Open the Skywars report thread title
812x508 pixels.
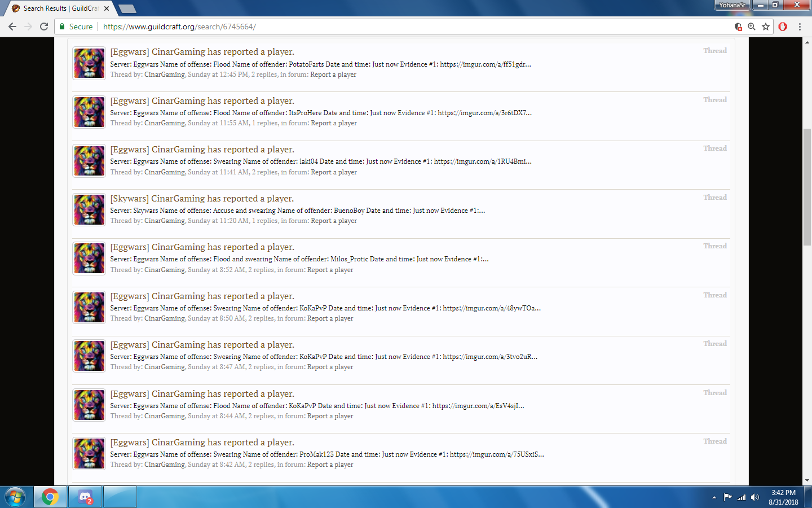pos(202,199)
